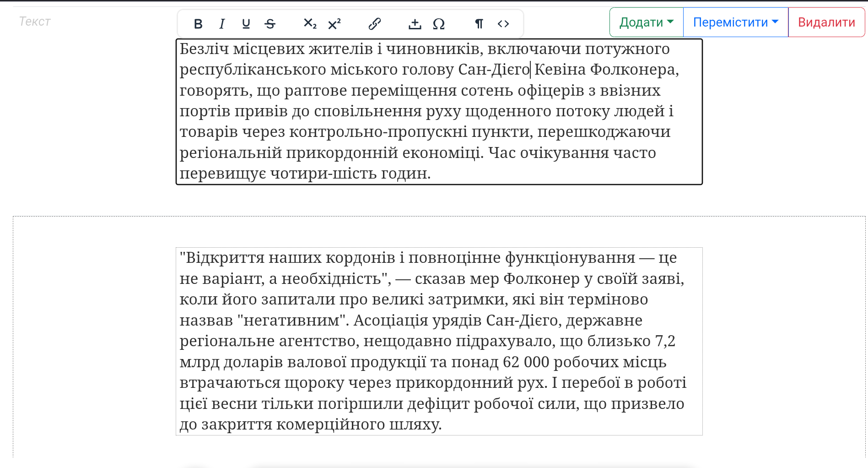This screenshot has height=468, width=868.
Task: Apply subscript formatting
Action: [310, 24]
